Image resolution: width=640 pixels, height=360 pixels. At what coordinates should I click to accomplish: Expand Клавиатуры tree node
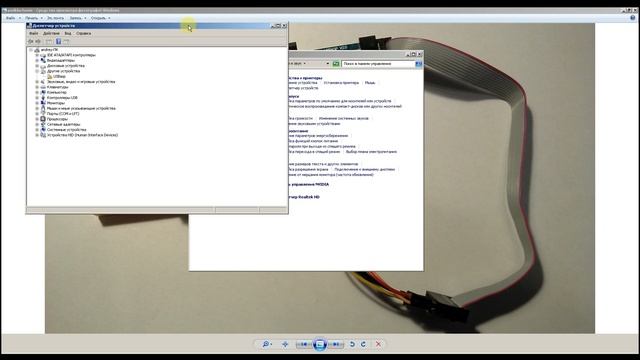(x=37, y=87)
